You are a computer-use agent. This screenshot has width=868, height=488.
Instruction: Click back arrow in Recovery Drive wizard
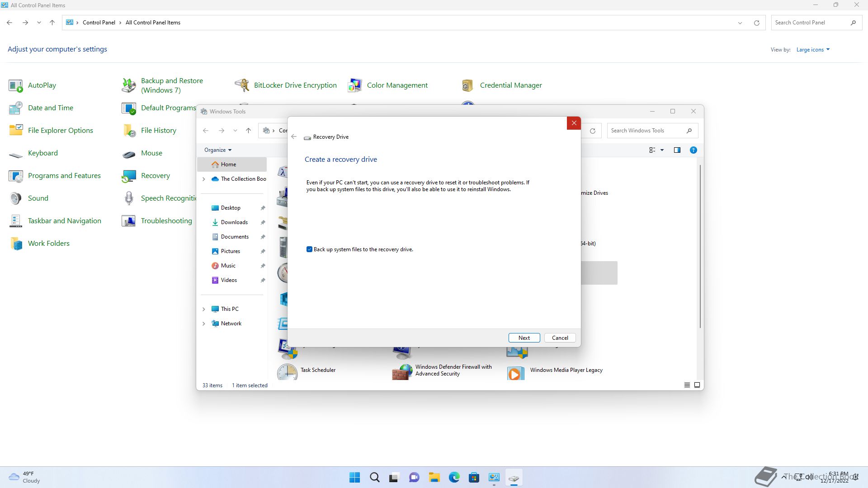click(294, 137)
